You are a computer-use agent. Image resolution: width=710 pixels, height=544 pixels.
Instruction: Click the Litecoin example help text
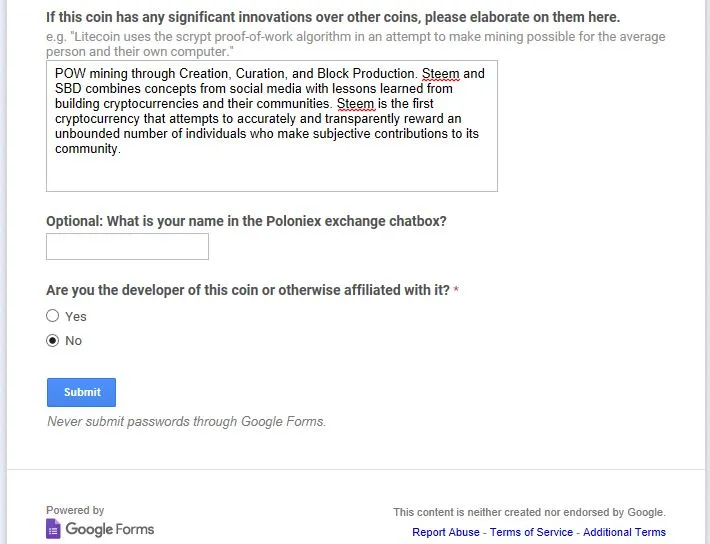355,44
